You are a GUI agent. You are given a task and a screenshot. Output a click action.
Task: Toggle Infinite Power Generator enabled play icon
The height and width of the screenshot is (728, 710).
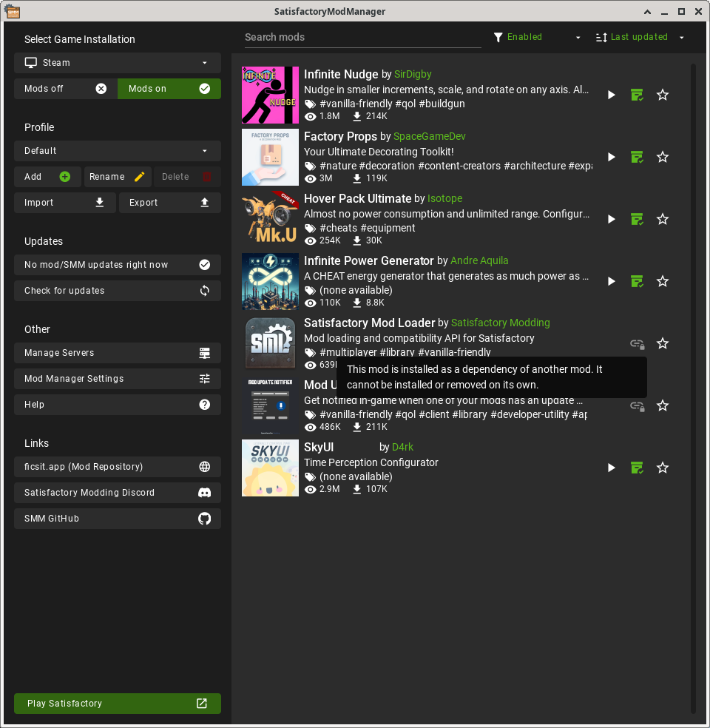click(612, 281)
